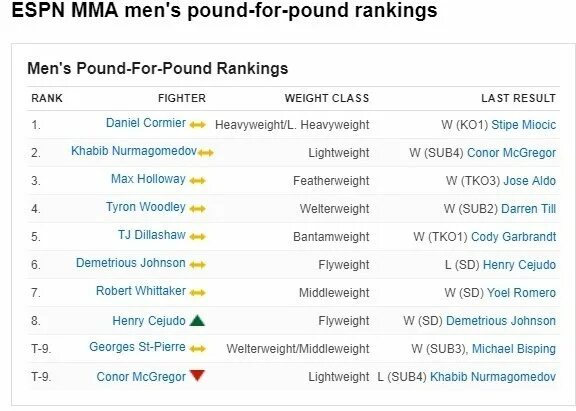Open the Yoel Romero opponent link
This screenshot has width=576, height=411.
coord(521,293)
